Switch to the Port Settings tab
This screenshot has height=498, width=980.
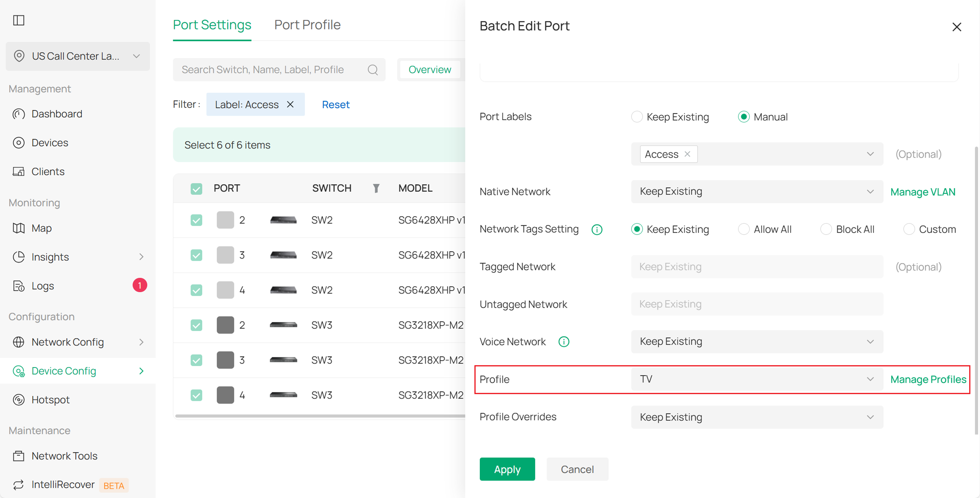point(212,24)
